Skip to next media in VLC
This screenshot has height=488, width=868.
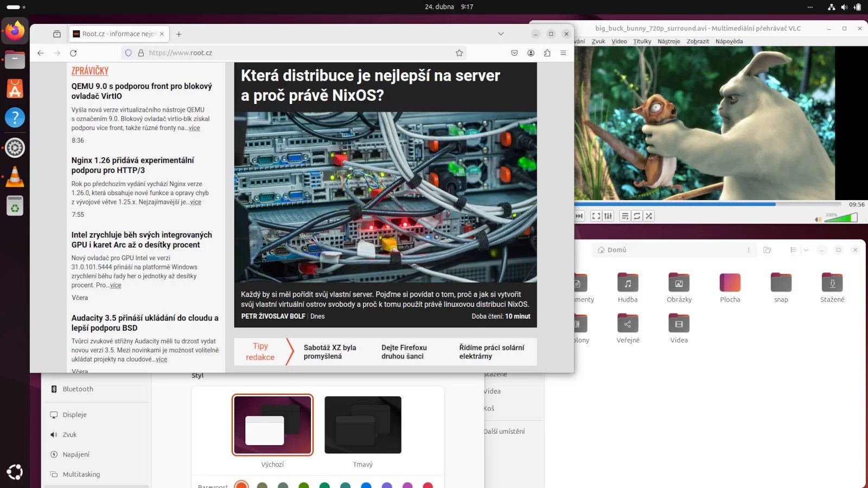click(579, 216)
